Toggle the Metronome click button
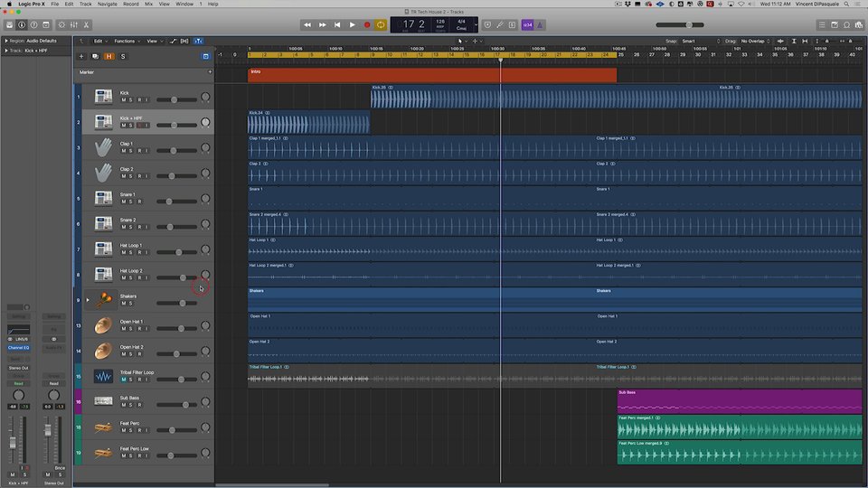This screenshot has height=488, width=868. [x=540, y=25]
